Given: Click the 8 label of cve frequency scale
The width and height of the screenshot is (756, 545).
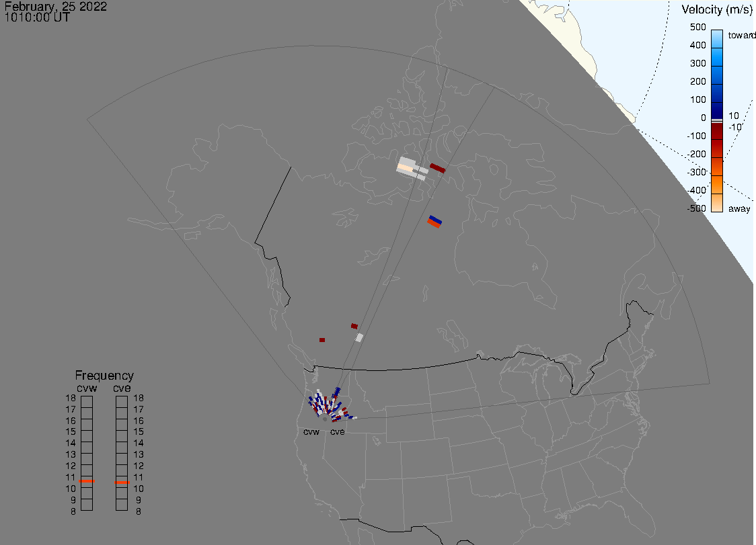Looking at the screenshot, I should pos(139,512).
